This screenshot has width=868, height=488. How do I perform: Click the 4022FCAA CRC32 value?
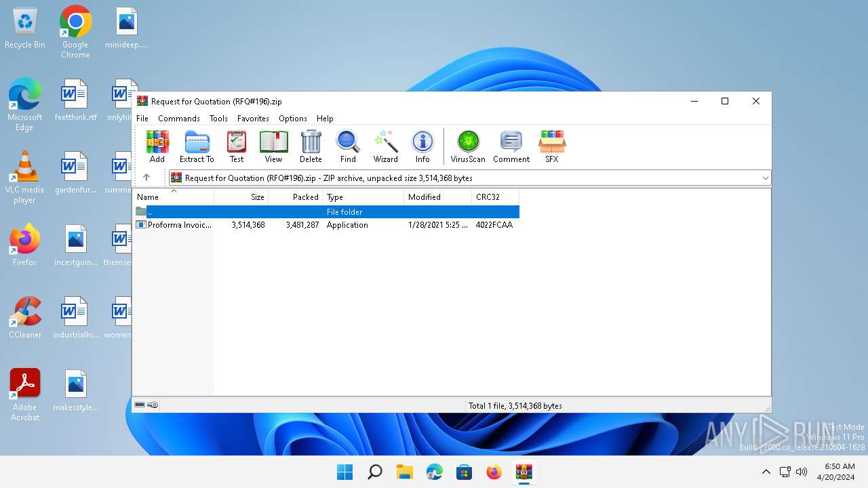pos(494,225)
